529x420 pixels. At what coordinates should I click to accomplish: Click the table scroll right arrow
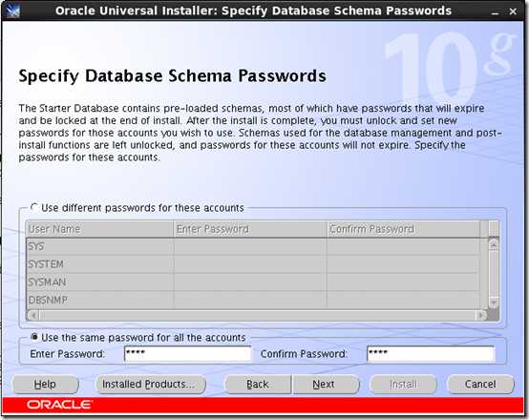click(480, 315)
